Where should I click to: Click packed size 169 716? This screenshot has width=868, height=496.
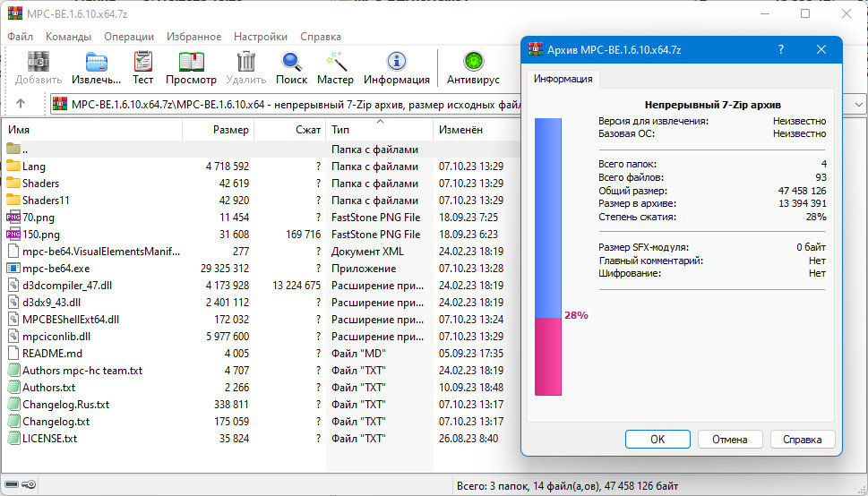point(304,235)
